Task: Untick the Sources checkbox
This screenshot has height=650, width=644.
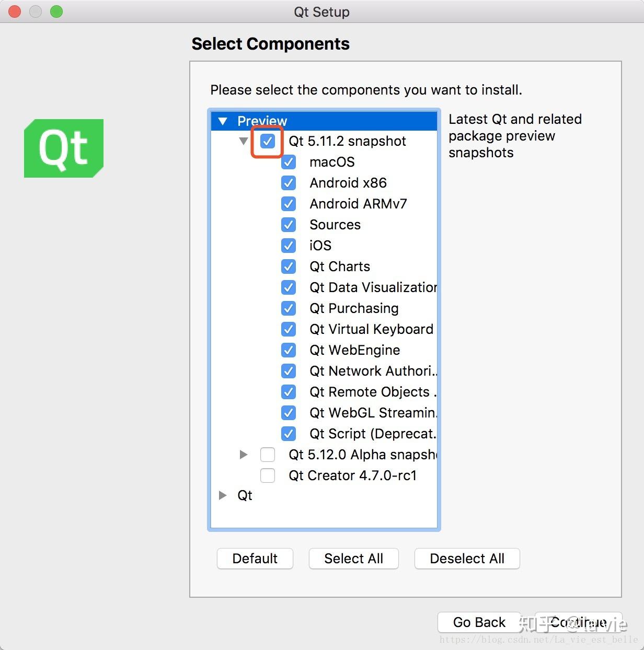Action: [289, 225]
